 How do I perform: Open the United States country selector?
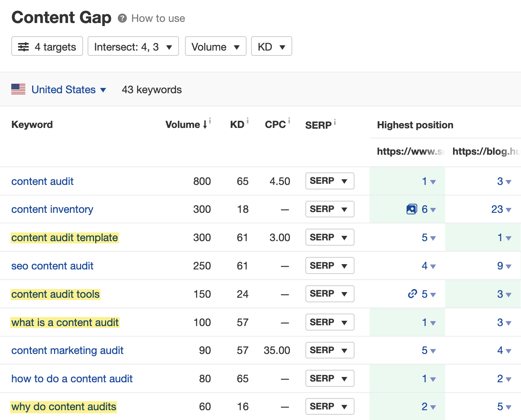point(67,89)
